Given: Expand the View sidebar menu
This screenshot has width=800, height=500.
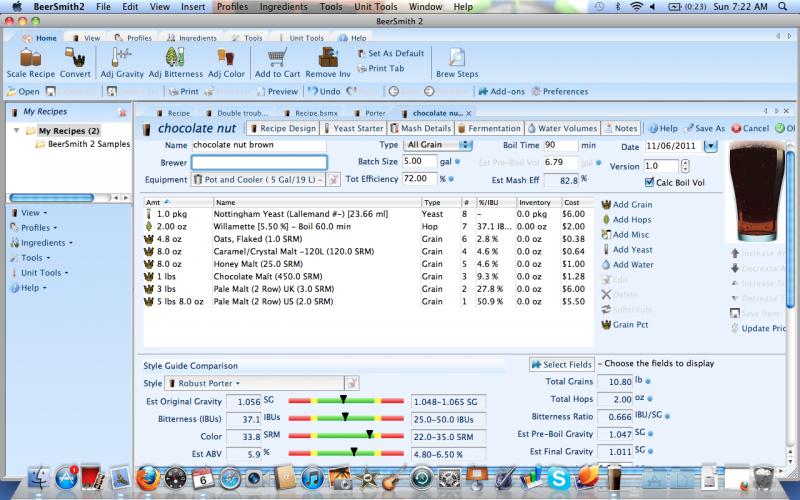Looking at the screenshot, I should pos(29,213).
